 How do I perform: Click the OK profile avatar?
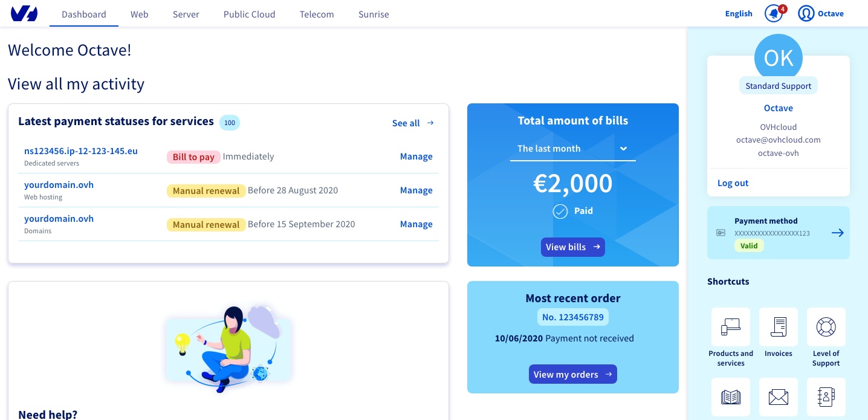click(779, 57)
